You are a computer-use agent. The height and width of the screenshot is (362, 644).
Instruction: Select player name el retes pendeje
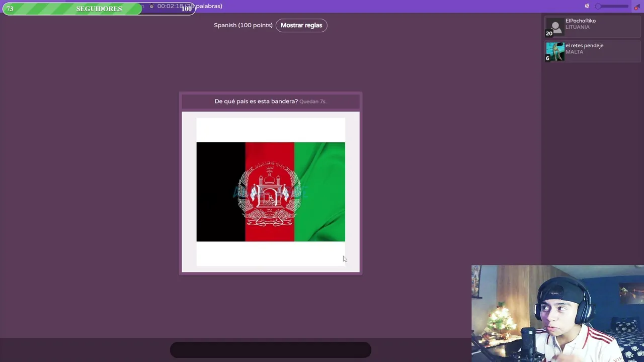(x=584, y=45)
